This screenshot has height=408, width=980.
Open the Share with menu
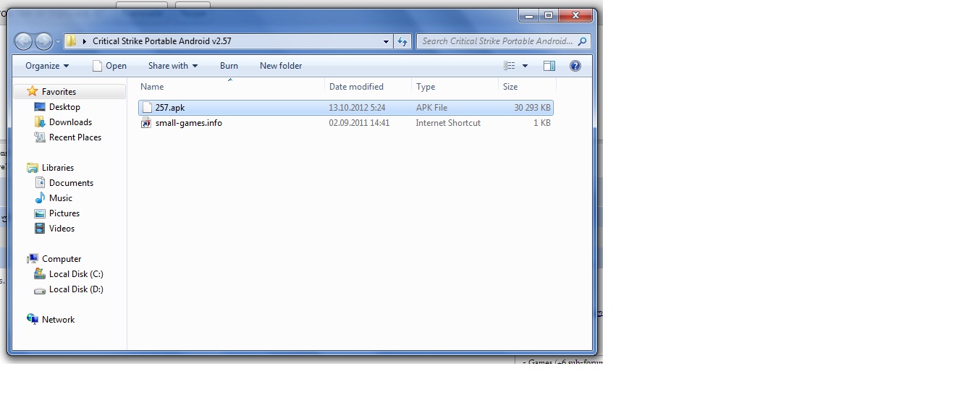[x=173, y=66]
